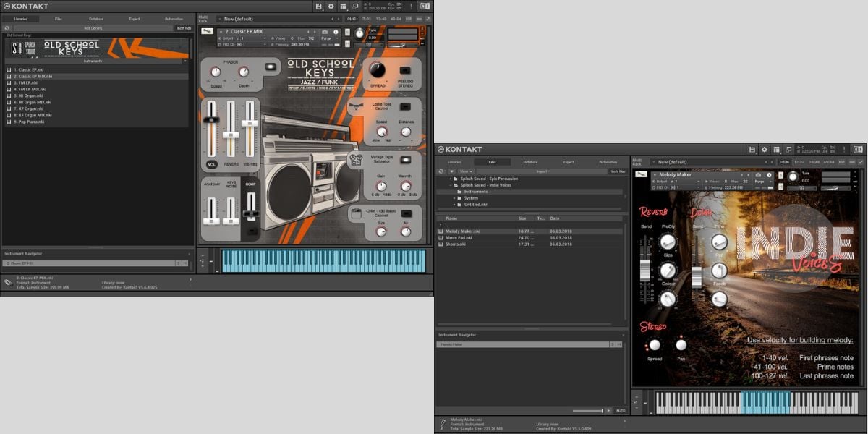
Task: Navigate up one folder in file list
Action: click(441, 224)
